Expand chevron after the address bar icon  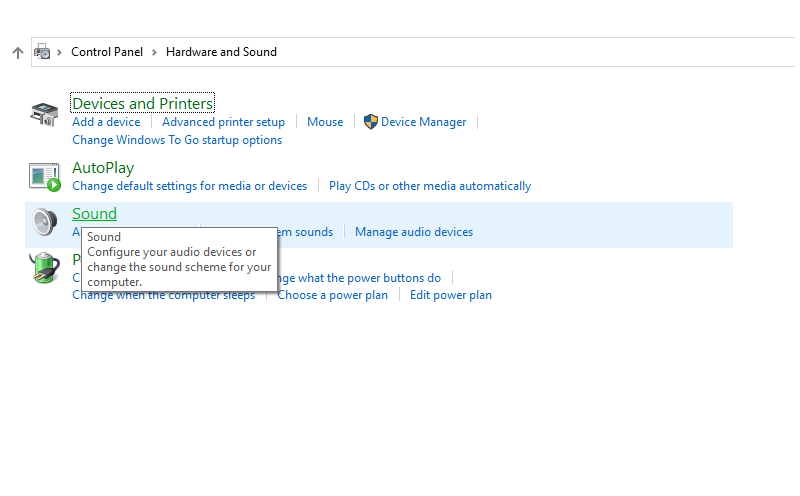coord(59,52)
